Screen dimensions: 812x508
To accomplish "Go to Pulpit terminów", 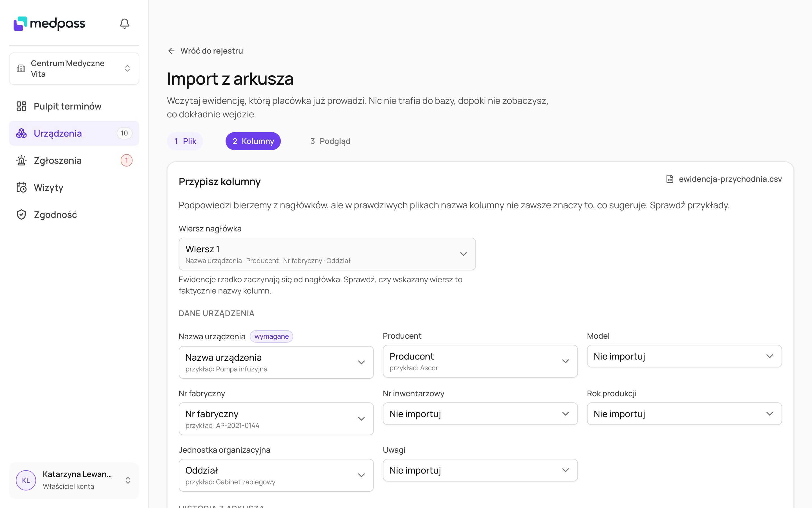I will [x=74, y=106].
